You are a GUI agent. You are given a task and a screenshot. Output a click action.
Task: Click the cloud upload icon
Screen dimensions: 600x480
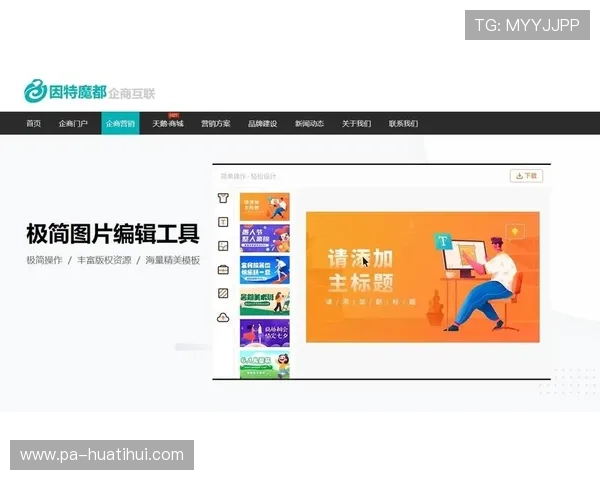223,317
